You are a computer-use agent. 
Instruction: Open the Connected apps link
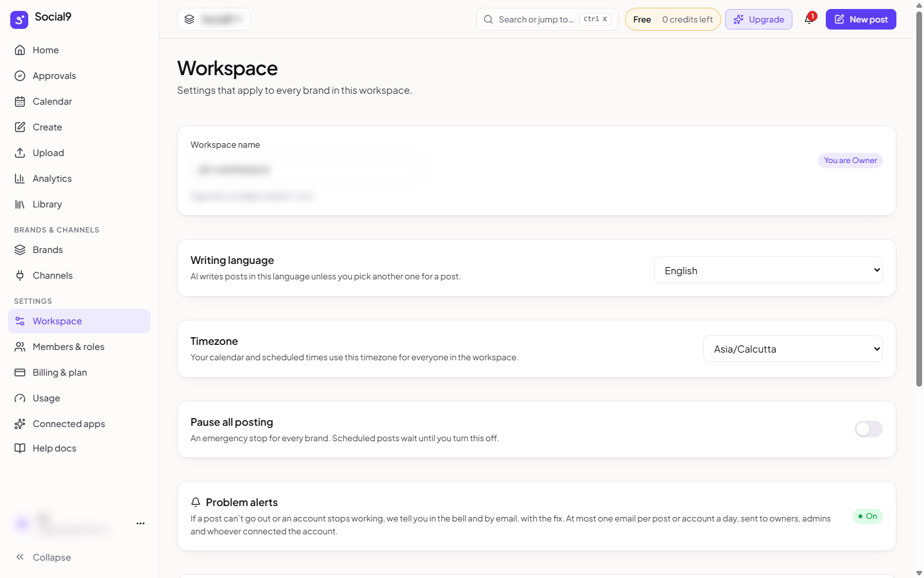click(79, 424)
